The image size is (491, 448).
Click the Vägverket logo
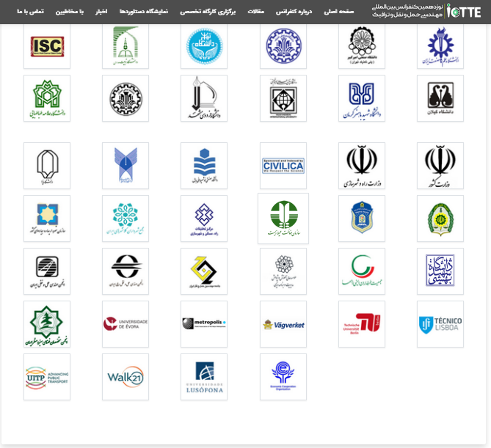tap(283, 324)
